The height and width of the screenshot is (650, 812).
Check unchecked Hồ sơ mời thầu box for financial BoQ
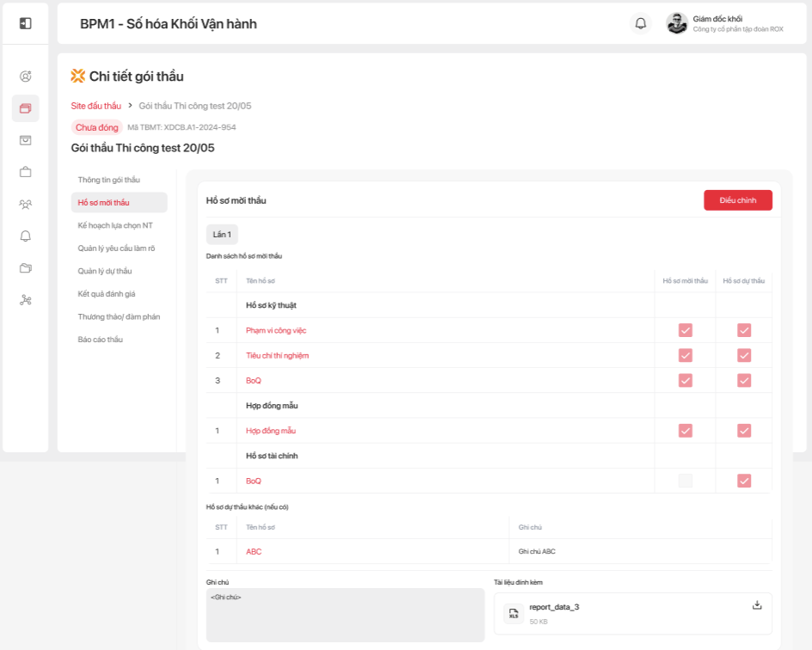coord(686,481)
